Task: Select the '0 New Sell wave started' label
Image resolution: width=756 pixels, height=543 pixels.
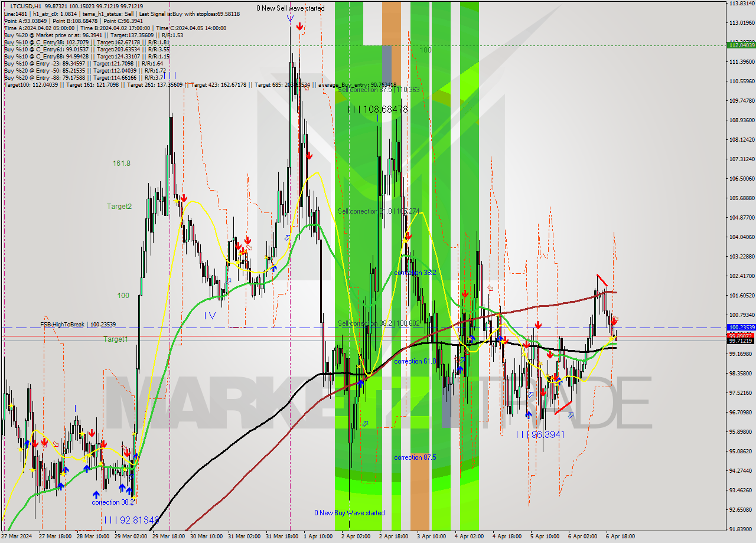Action: (x=291, y=8)
